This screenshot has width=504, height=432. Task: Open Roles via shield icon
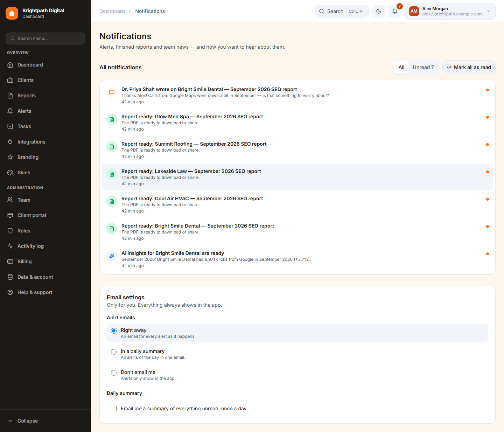[10, 231]
